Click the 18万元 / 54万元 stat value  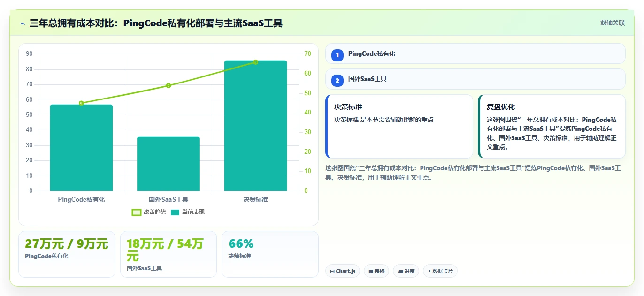pos(165,250)
